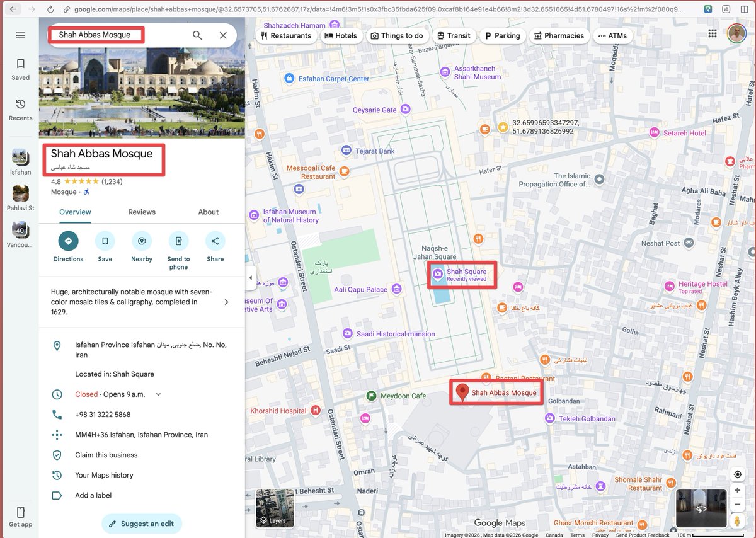Click the Privacy footer link

pos(600,535)
